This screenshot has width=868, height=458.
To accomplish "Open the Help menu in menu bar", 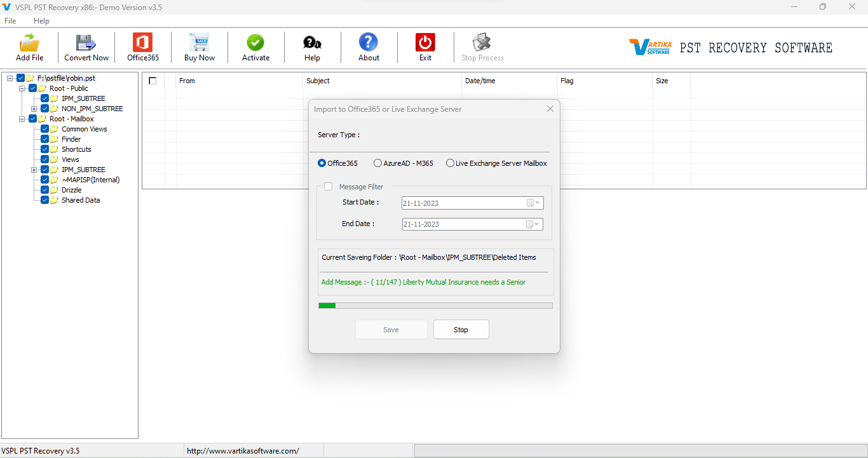I will point(41,21).
